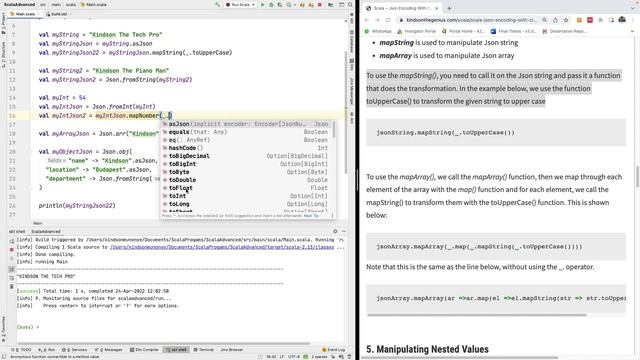Viewport: 640px width, 360px height.
Task: Select asJson from the completion popup
Action: pos(246,124)
